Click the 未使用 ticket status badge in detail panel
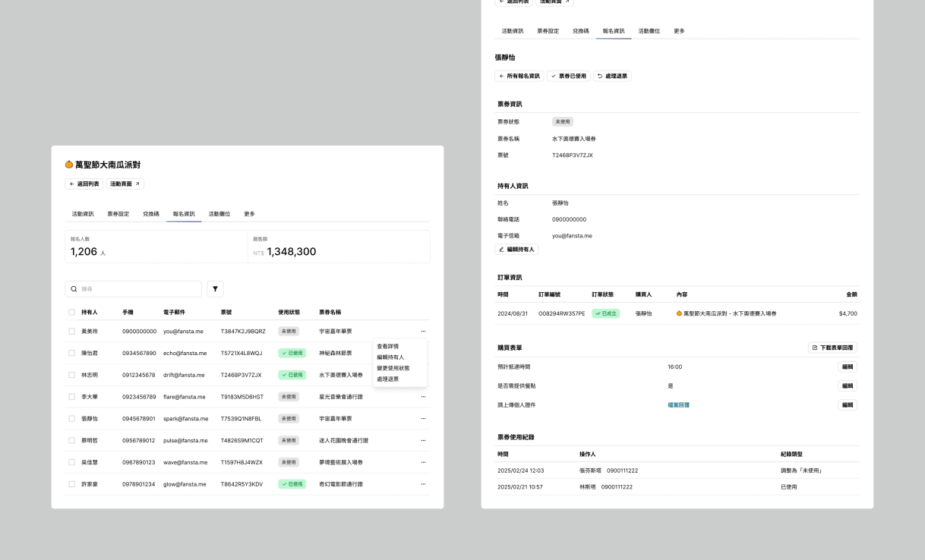This screenshot has height=560, width=925. pyautogui.click(x=562, y=121)
